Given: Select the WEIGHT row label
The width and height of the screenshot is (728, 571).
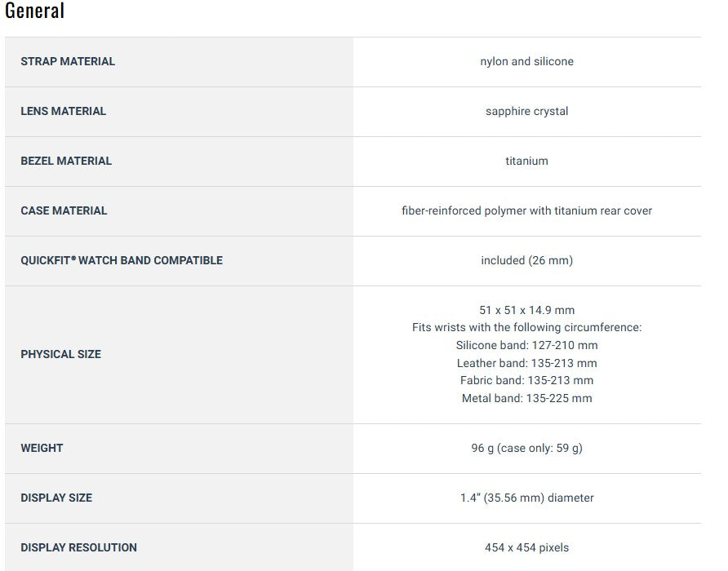Looking at the screenshot, I should coord(42,448).
